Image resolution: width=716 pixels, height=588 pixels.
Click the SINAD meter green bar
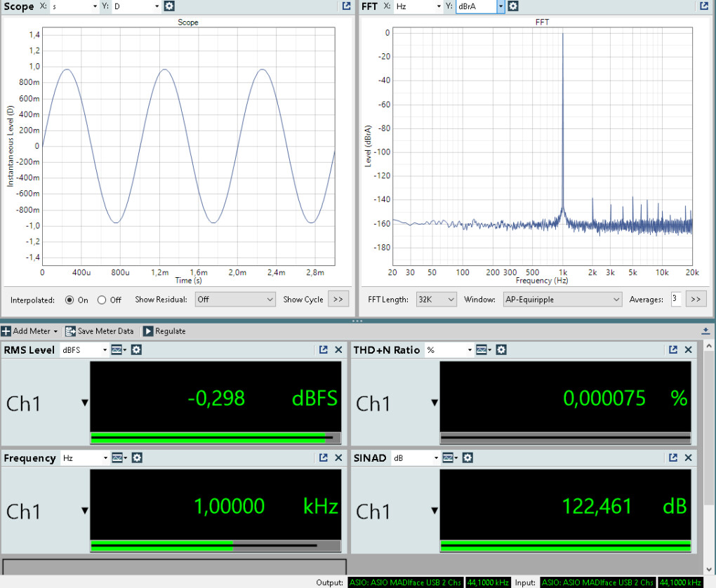565,545
